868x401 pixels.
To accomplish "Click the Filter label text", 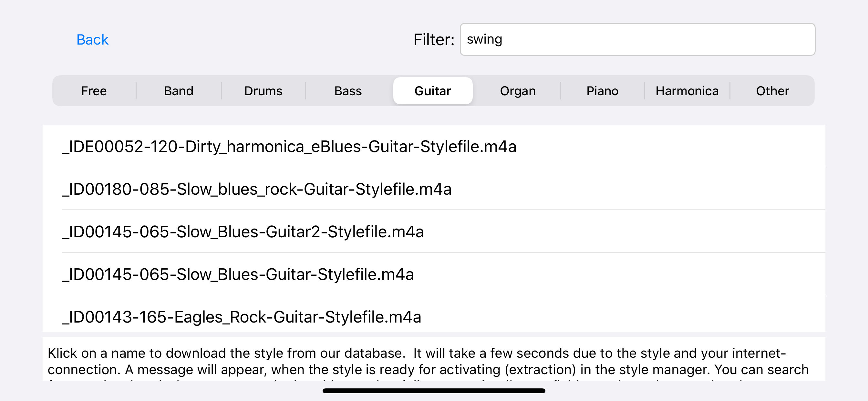I will (x=434, y=40).
